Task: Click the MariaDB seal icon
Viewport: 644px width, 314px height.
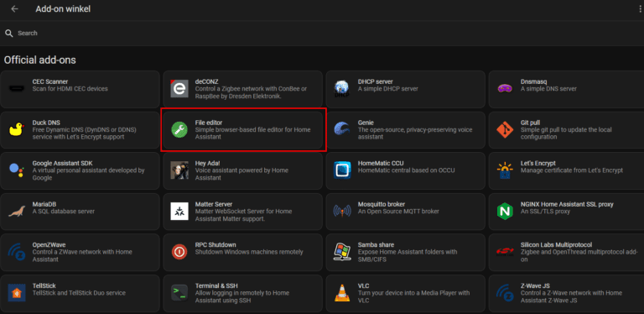Action: 17,211
